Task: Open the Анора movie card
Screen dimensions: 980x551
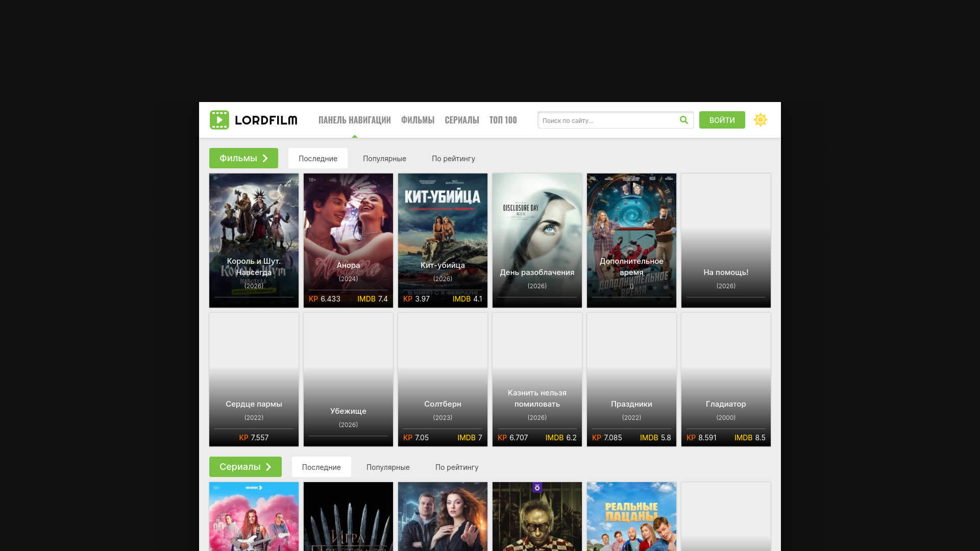Action: [348, 240]
